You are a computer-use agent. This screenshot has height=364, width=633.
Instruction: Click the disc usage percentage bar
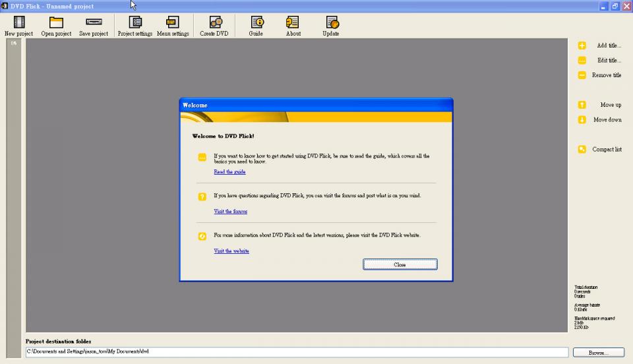click(x=14, y=198)
